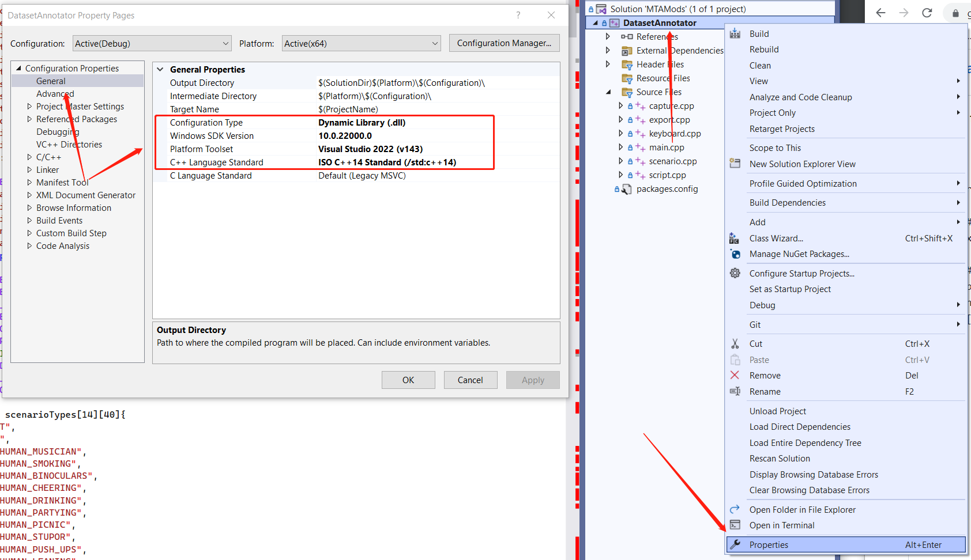Click the red Remove X icon
Viewport: 971px width, 560px height.
[735, 375]
